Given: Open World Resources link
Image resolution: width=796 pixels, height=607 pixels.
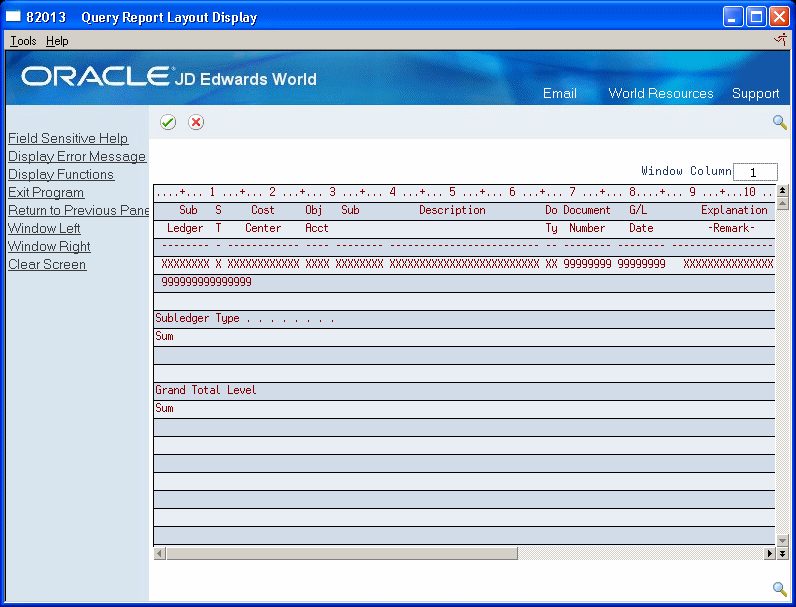Looking at the screenshot, I should tap(660, 93).
